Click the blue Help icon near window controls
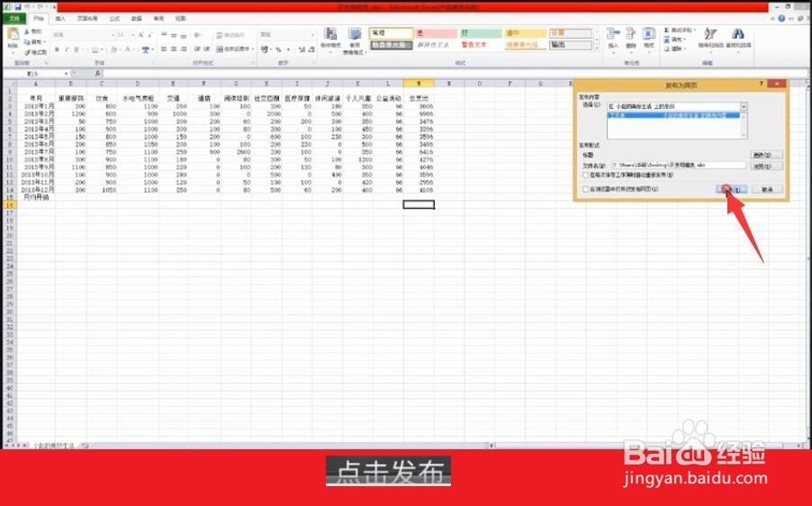812x506 pixels. click(781, 19)
